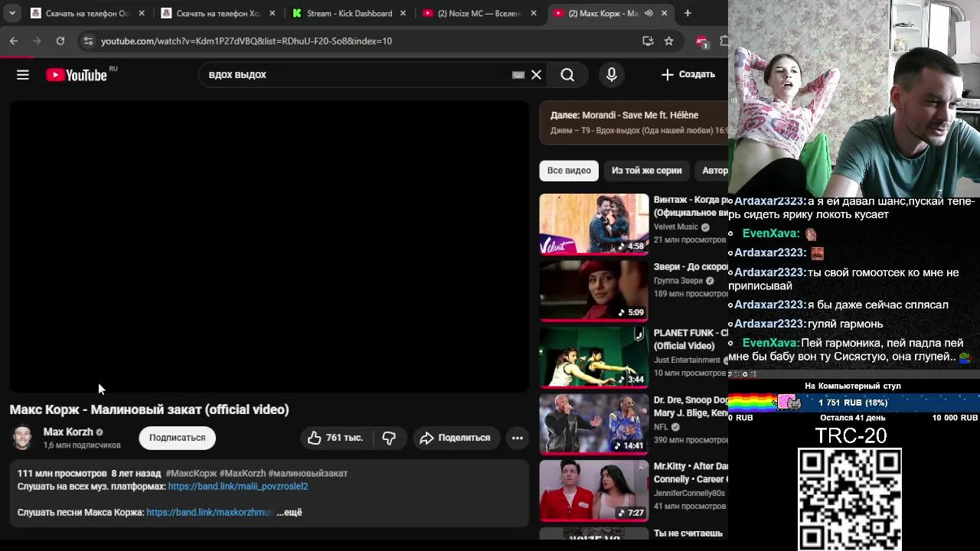Click the #MaxKorzh hashtag
The height and width of the screenshot is (551, 980).
[243, 473]
